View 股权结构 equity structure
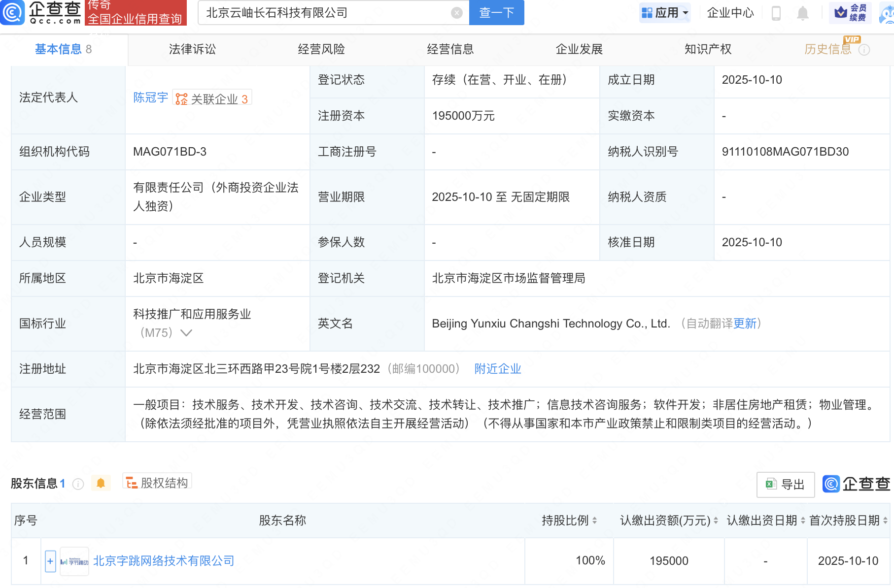 point(157,483)
